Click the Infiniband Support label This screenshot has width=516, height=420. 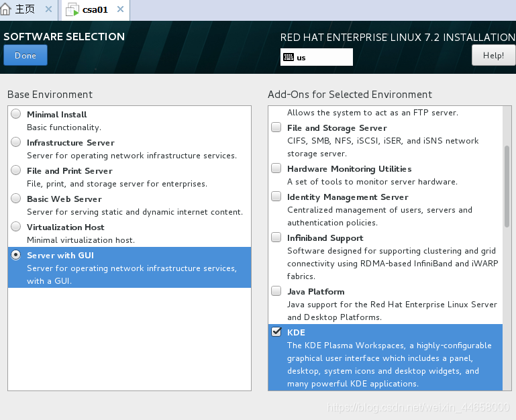click(x=325, y=238)
